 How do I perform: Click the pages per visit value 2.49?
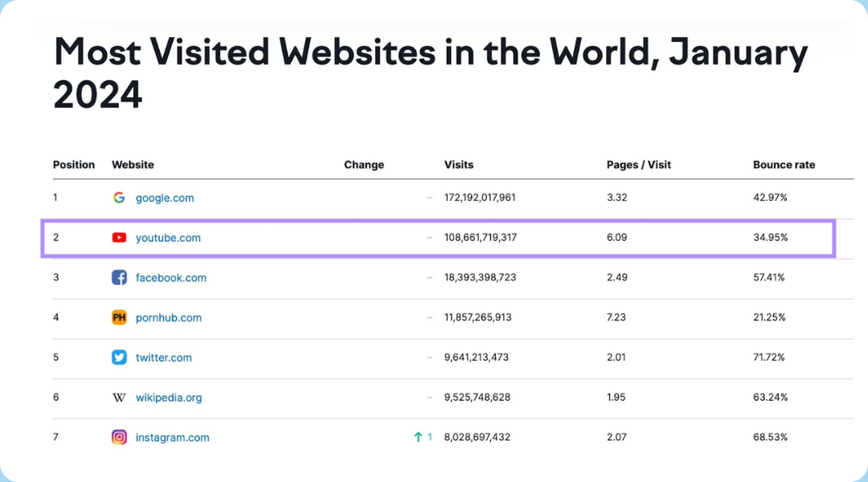(617, 277)
